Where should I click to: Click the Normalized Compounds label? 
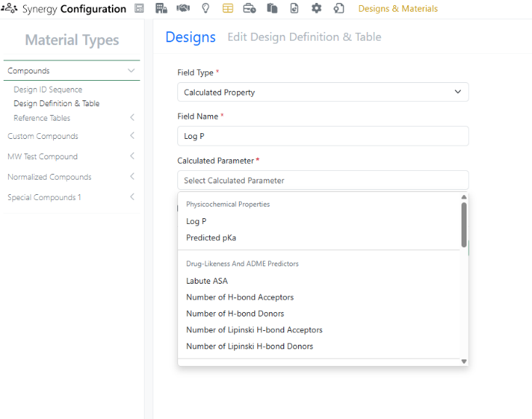[x=49, y=177]
